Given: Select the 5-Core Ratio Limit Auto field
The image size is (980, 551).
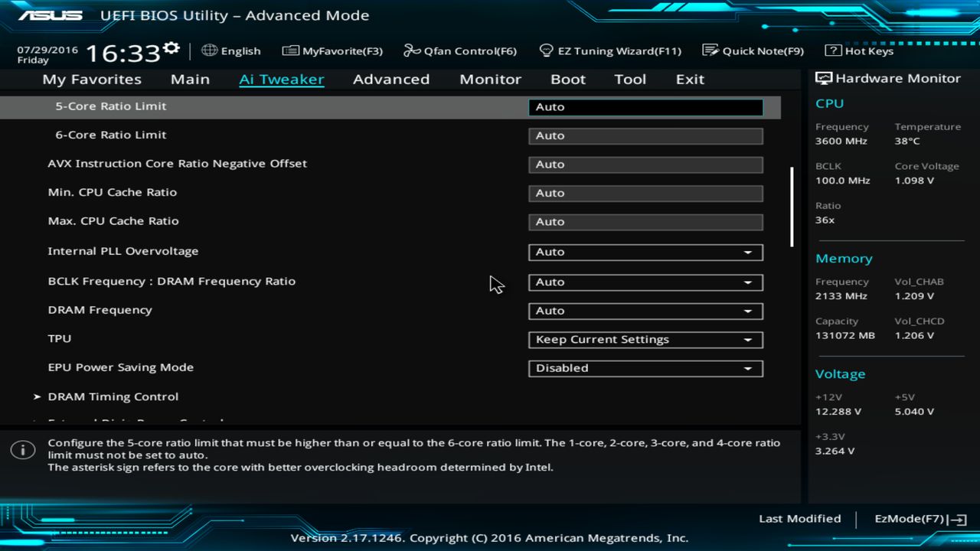Looking at the screenshot, I should coord(645,106).
